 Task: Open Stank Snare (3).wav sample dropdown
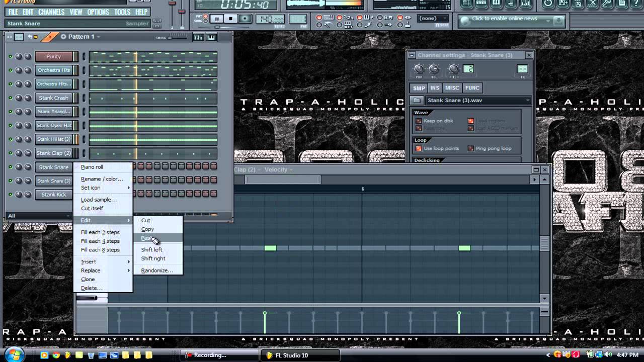477,101
